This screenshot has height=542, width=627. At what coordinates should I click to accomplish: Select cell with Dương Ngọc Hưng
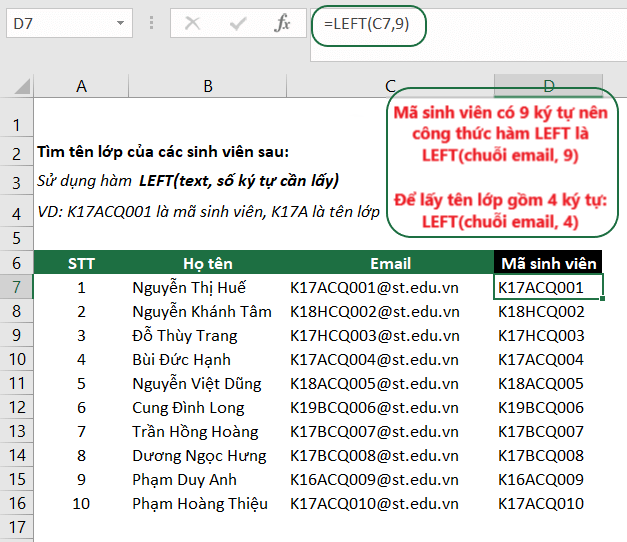pos(208,455)
